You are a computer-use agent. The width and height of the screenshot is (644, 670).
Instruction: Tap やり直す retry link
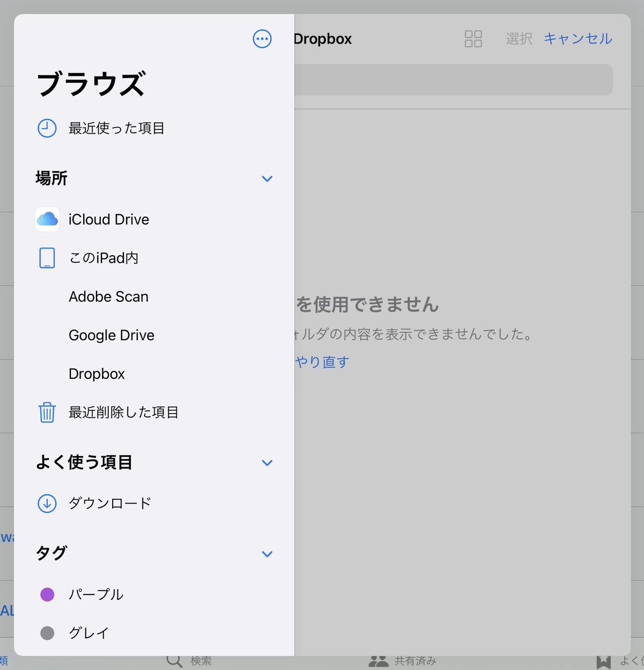pyautogui.click(x=322, y=362)
